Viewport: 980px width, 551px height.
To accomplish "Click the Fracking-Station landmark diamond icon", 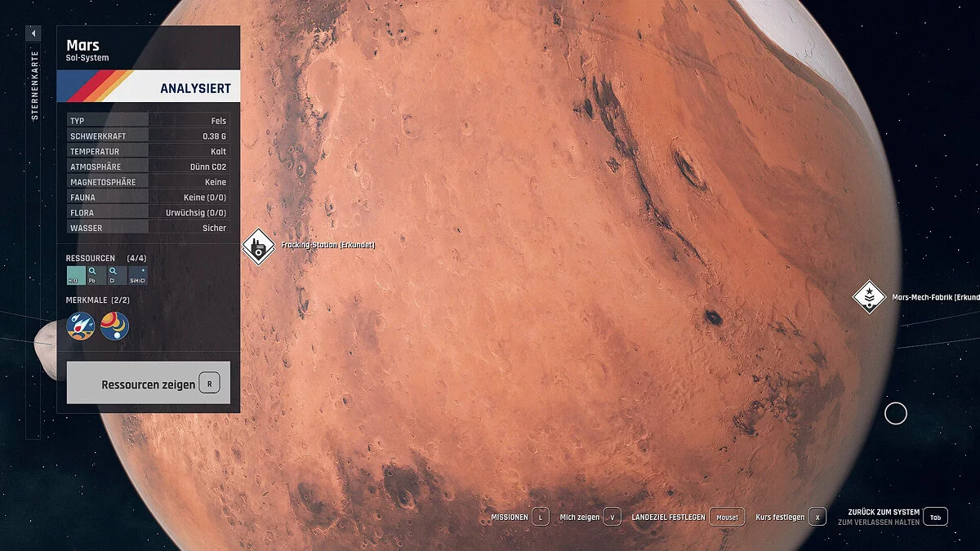I will point(259,247).
